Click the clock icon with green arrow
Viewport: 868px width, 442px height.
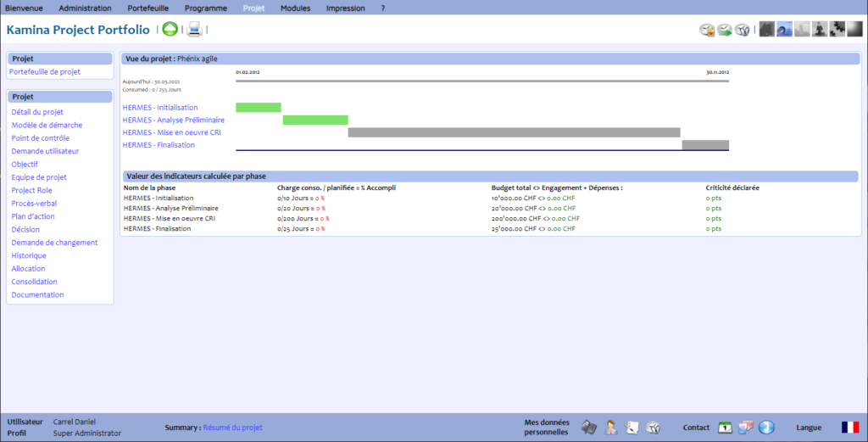click(725, 30)
